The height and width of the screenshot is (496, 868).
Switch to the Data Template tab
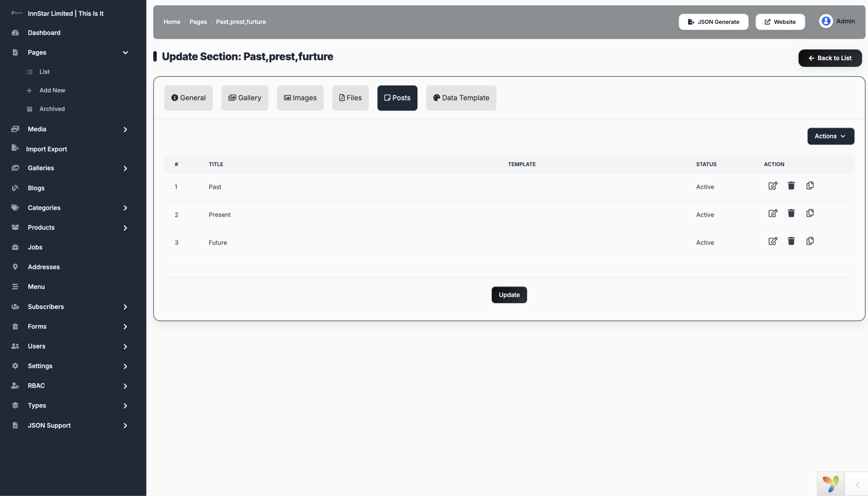(x=461, y=98)
